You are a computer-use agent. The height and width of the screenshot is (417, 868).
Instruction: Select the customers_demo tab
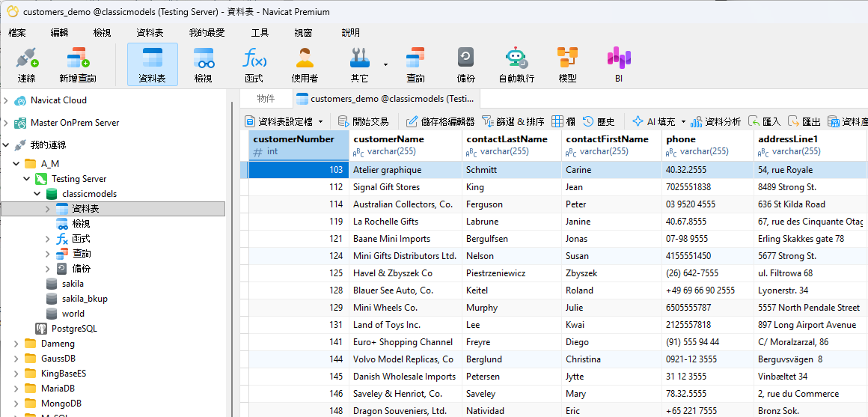click(x=386, y=99)
